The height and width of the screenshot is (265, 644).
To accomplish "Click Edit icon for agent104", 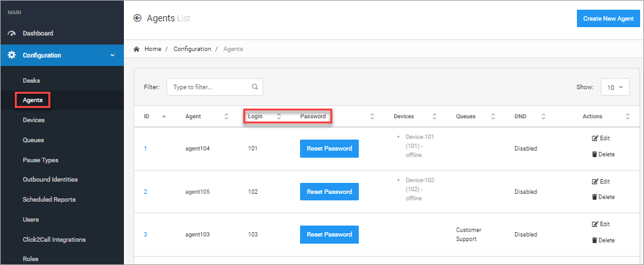I will (595, 138).
